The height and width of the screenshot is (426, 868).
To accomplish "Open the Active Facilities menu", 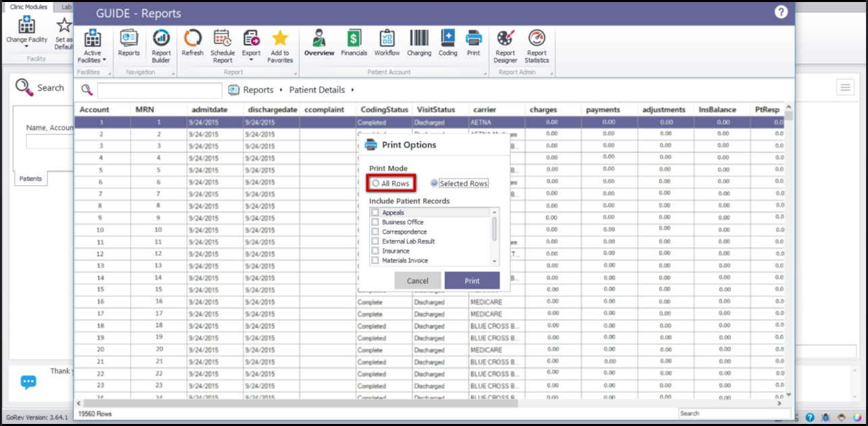I will (92, 46).
